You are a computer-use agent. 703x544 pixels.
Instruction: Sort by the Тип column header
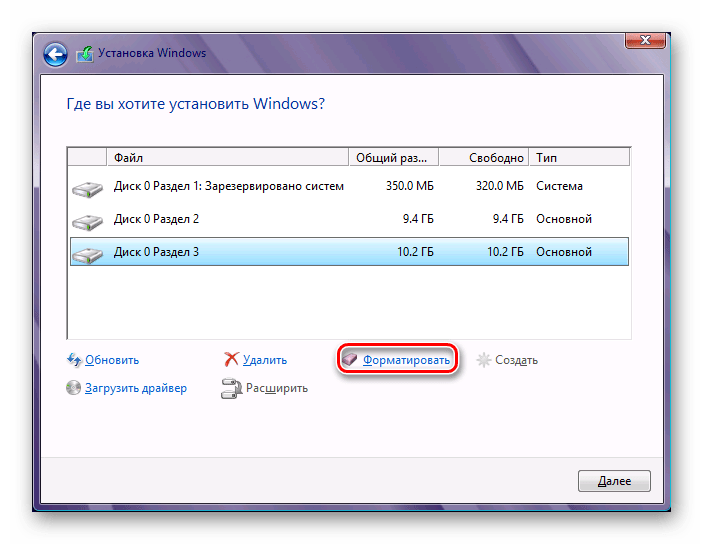pyautogui.click(x=580, y=157)
